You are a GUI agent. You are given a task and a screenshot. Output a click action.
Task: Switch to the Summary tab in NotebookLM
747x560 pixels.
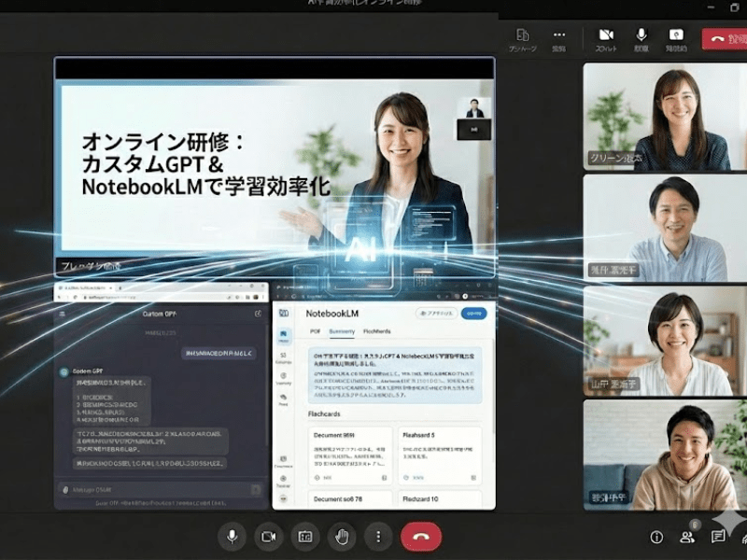(x=342, y=331)
